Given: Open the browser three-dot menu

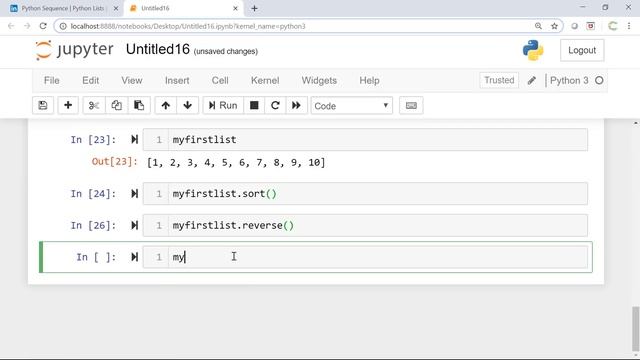Looking at the screenshot, I should coord(629,26).
